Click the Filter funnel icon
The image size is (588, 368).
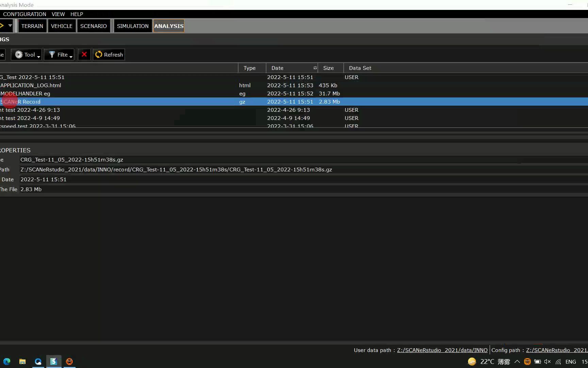point(52,55)
